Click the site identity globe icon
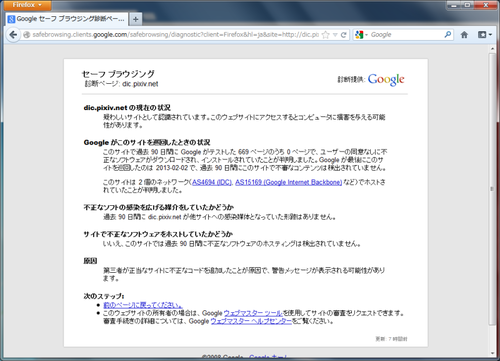The image size is (500, 361). [27, 35]
